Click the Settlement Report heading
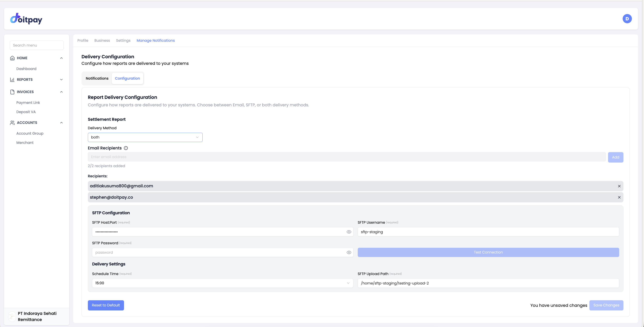The height and width of the screenshot is (327, 644). [x=107, y=119]
